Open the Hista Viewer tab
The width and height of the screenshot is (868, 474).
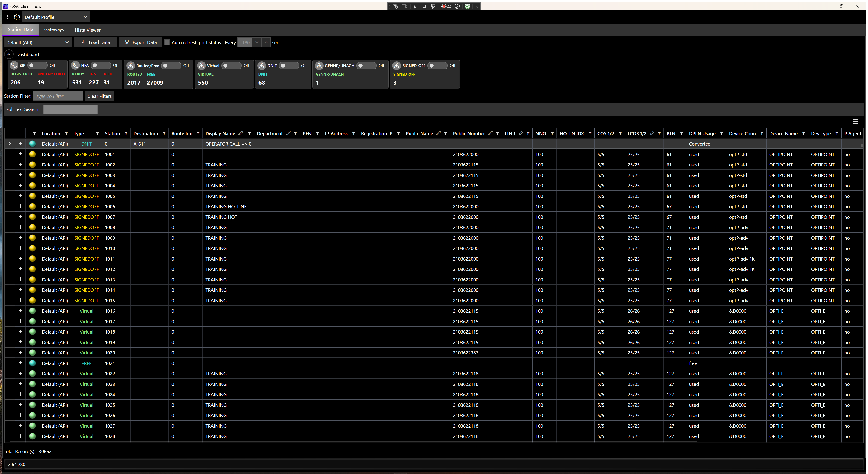click(88, 30)
